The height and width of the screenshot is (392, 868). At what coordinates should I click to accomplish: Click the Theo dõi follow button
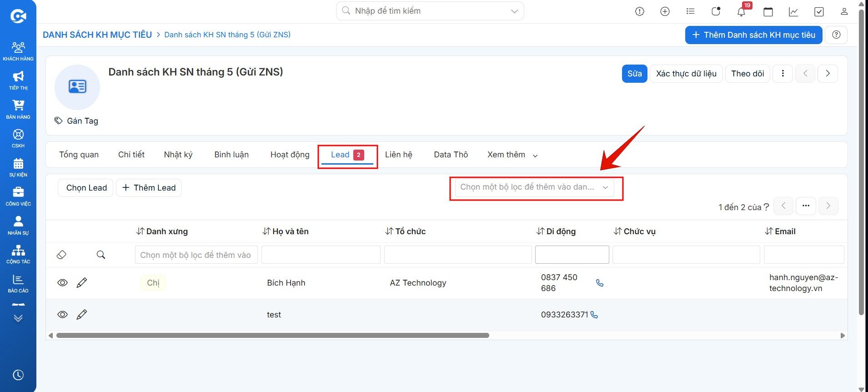[748, 74]
